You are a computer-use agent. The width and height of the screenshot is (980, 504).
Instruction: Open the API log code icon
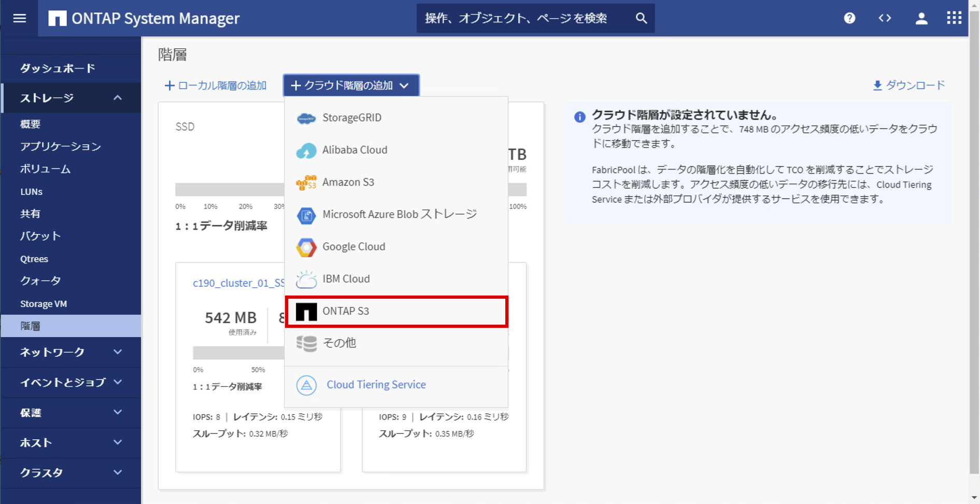click(885, 18)
